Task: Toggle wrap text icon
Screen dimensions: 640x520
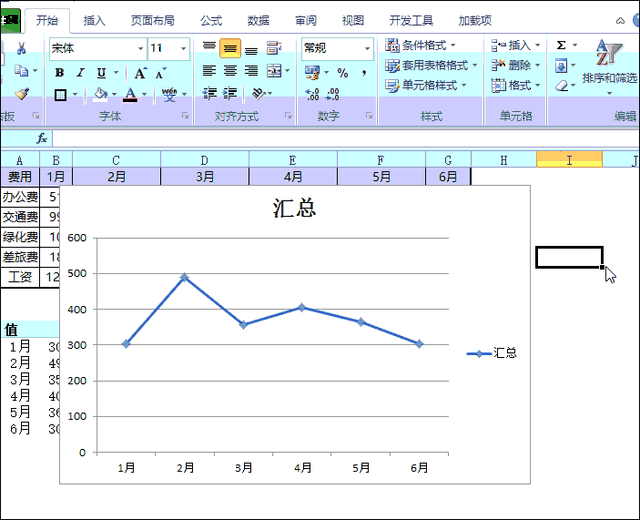Action: point(274,48)
